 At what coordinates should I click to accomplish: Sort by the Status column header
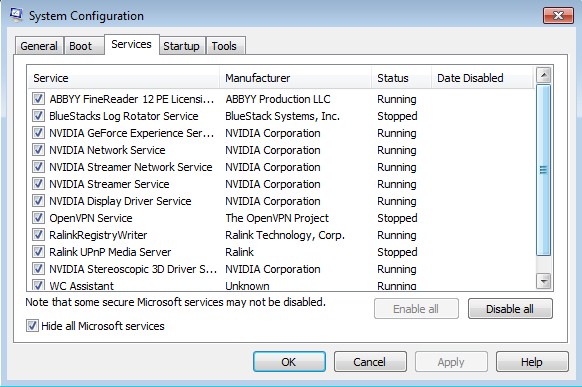[x=402, y=78]
